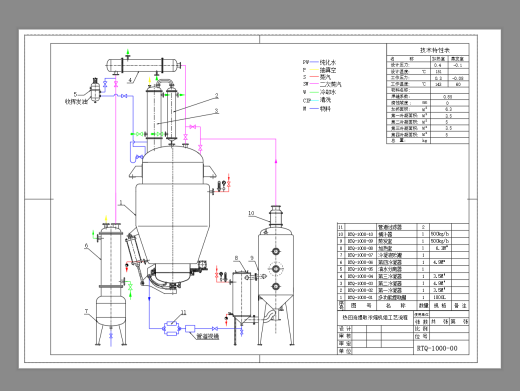Select the pipe filter symbol labeled 11
The image size is (520, 391).
pos(171,328)
